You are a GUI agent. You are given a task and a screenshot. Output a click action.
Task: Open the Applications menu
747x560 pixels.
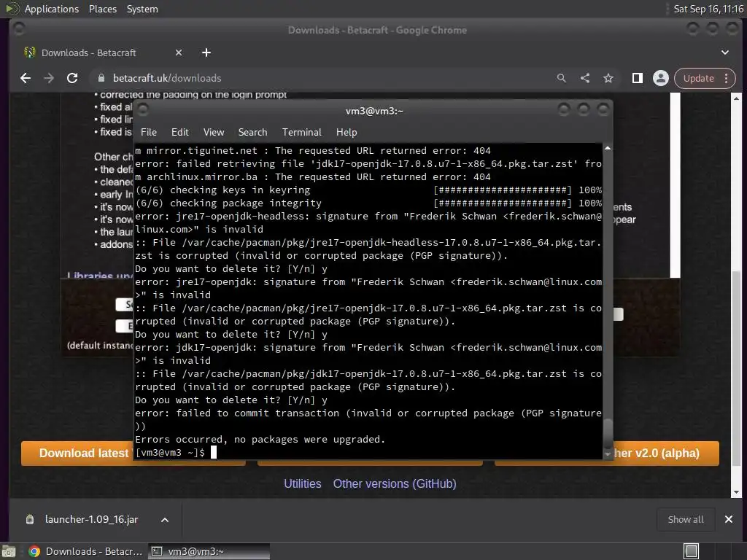point(52,9)
